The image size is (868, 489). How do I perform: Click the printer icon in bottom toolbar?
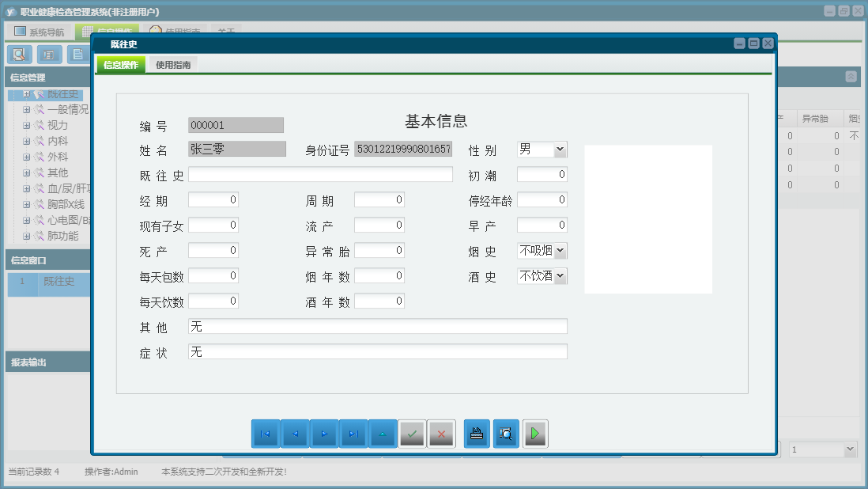coord(477,434)
